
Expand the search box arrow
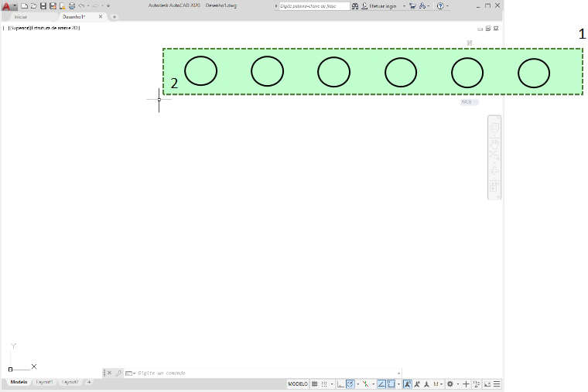pyautogui.click(x=276, y=6)
